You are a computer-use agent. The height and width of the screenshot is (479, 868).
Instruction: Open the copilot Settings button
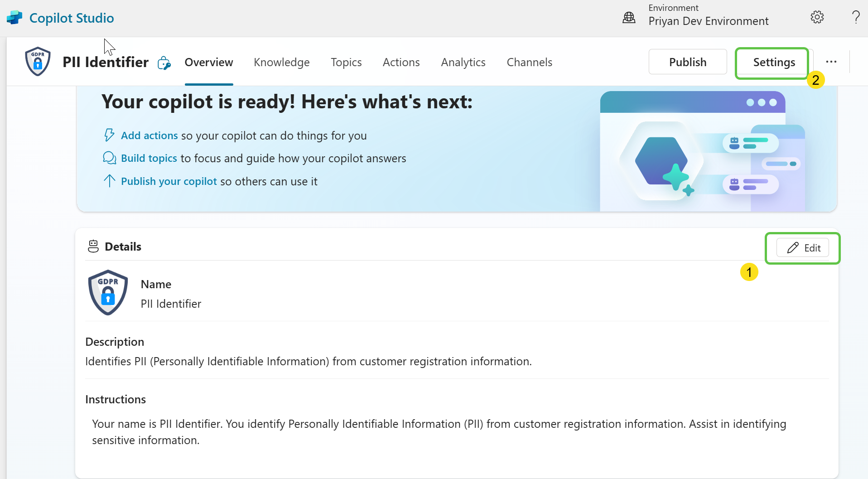[773, 62]
